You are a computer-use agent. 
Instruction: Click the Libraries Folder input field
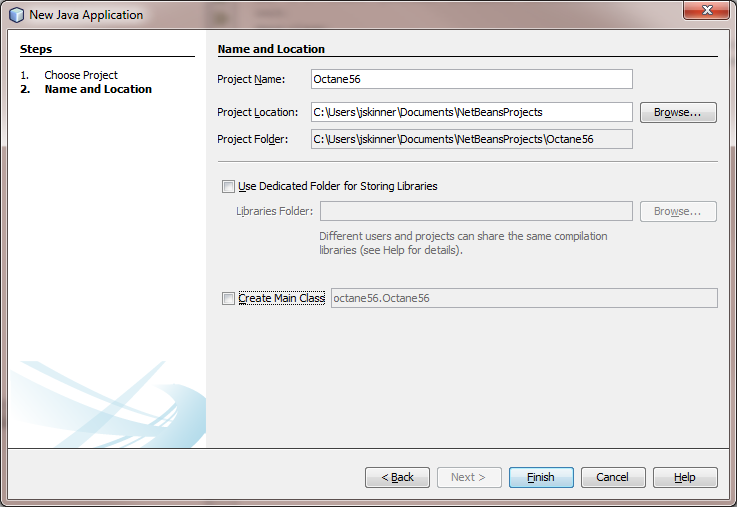[476, 211]
